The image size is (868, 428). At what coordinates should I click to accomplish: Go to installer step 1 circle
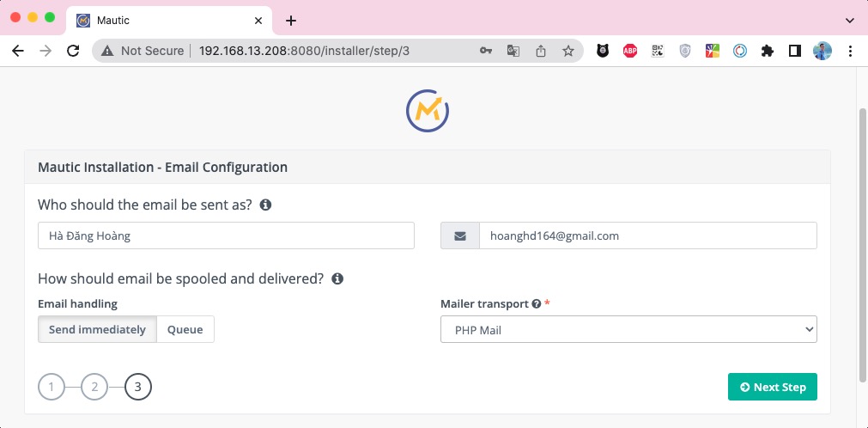click(x=52, y=387)
